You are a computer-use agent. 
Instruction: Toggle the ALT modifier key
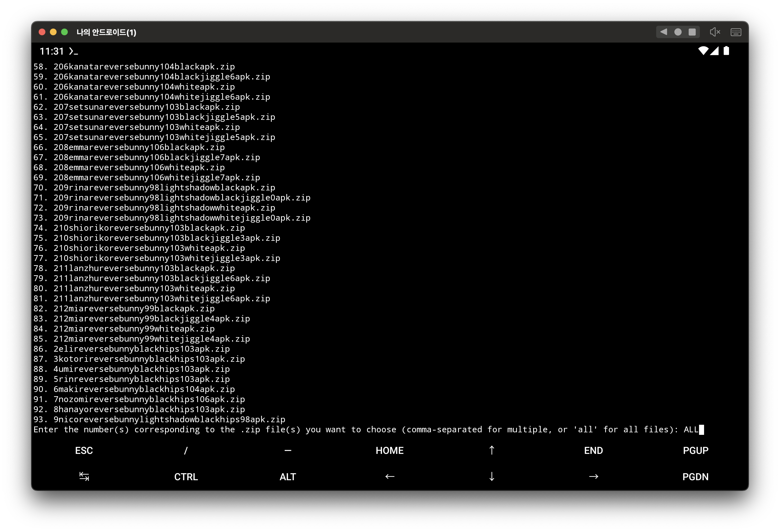click(x=288, y=477)
